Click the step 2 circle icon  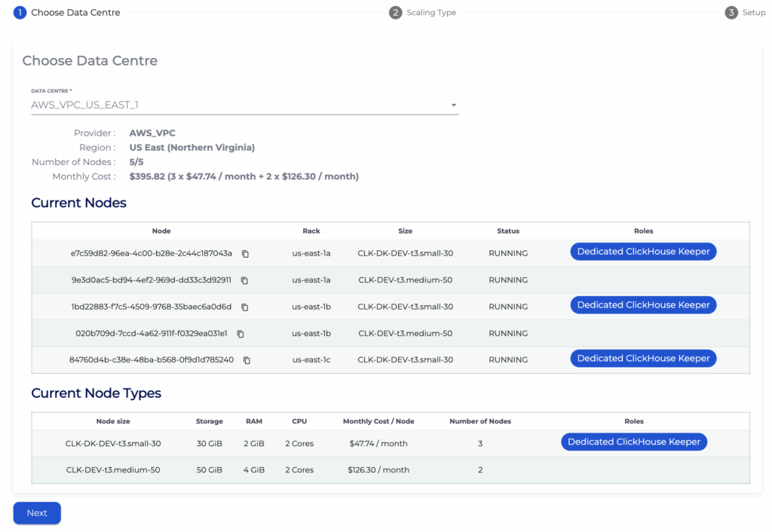pos(395,13)
